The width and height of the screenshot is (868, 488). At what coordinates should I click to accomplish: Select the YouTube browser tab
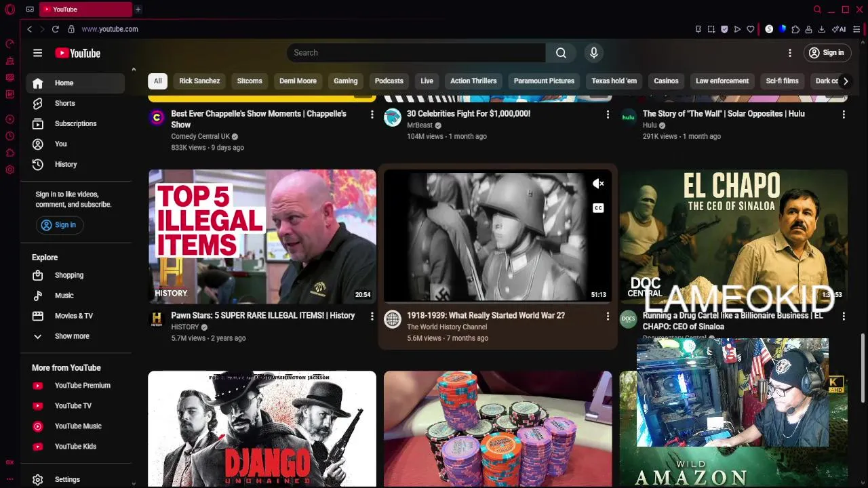[85, 9]
